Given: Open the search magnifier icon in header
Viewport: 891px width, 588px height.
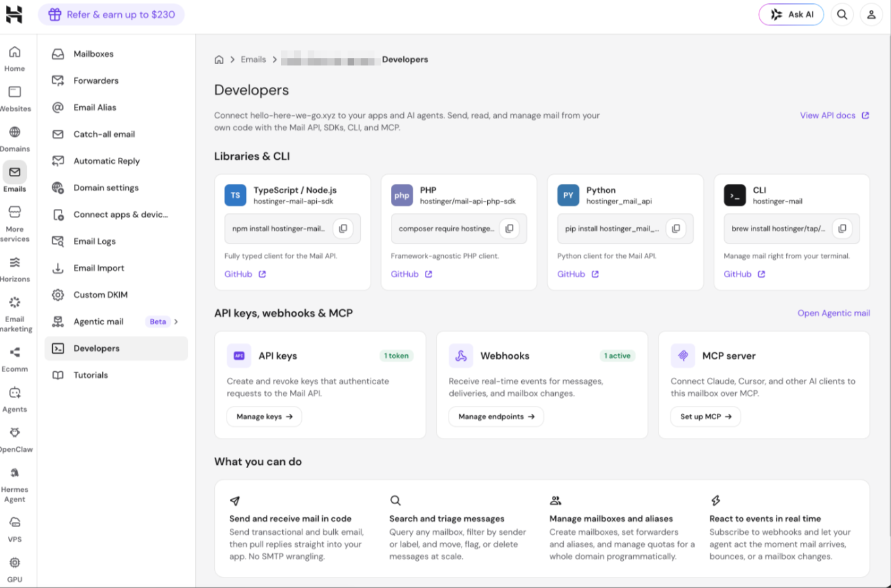Looking at the screenshot, I should point(842,14).
